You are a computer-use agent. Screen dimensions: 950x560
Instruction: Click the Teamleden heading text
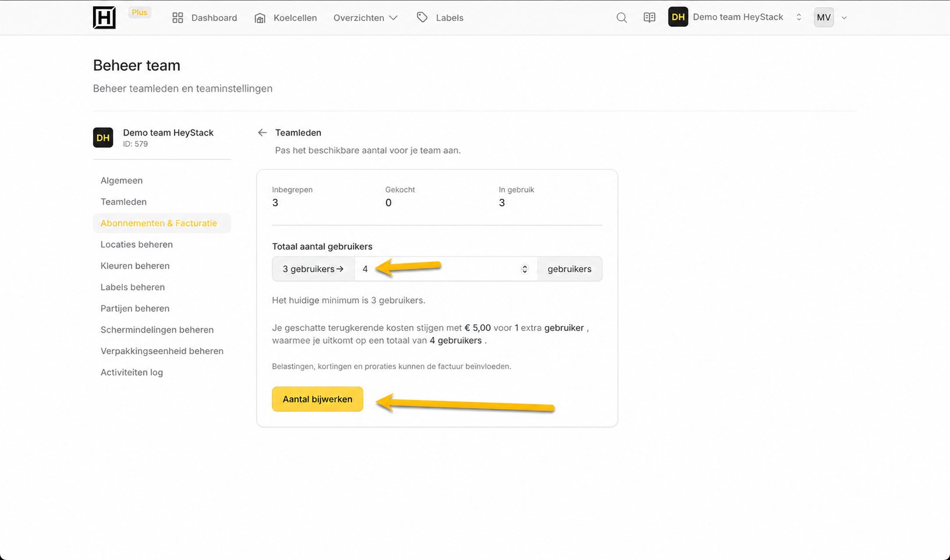(298, 133)
